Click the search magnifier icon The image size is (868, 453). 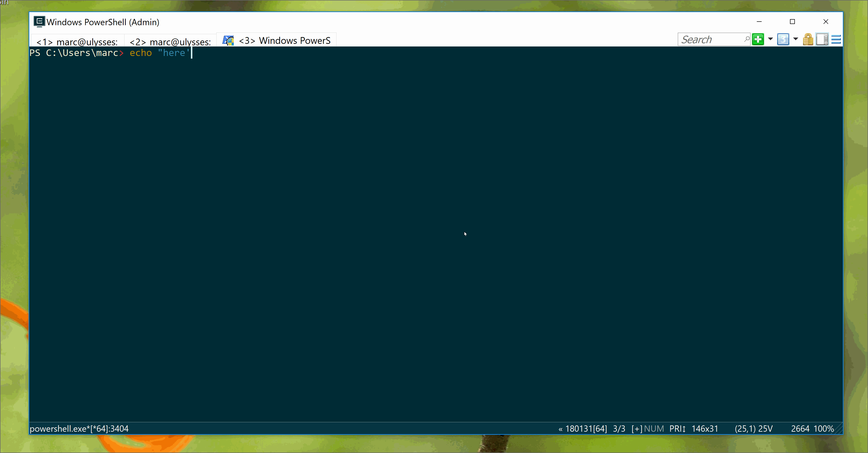(747, 39)
